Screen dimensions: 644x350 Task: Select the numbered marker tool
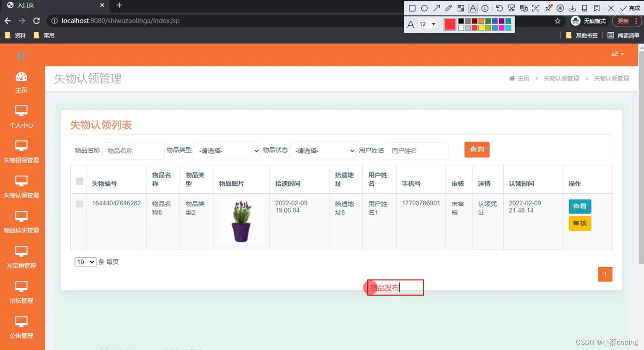pos(485,8)
